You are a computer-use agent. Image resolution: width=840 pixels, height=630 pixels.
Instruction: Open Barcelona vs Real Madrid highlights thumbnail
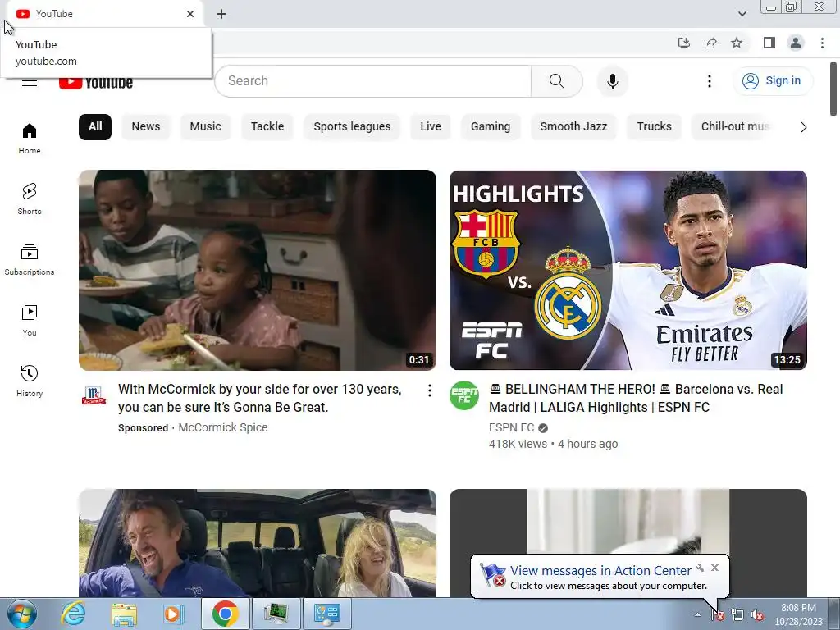(x=628, y=270)
